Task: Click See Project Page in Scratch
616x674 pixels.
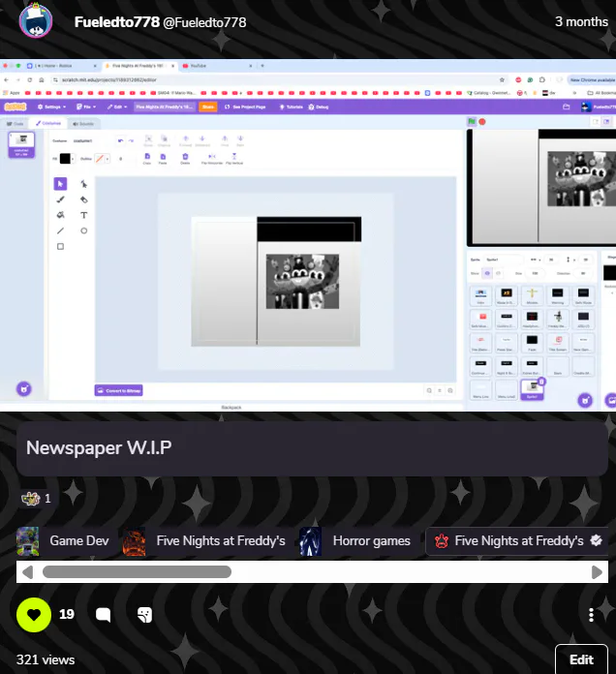Action: click(245, 107)
